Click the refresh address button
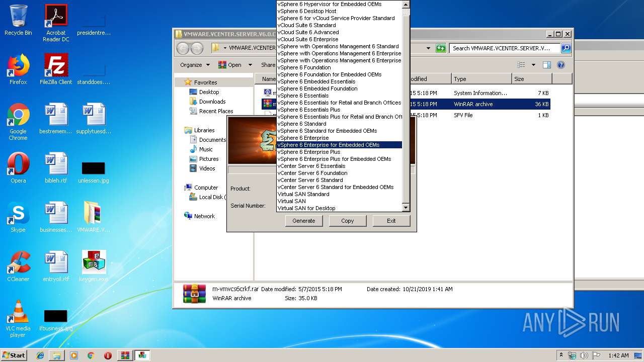 [441, 48]
